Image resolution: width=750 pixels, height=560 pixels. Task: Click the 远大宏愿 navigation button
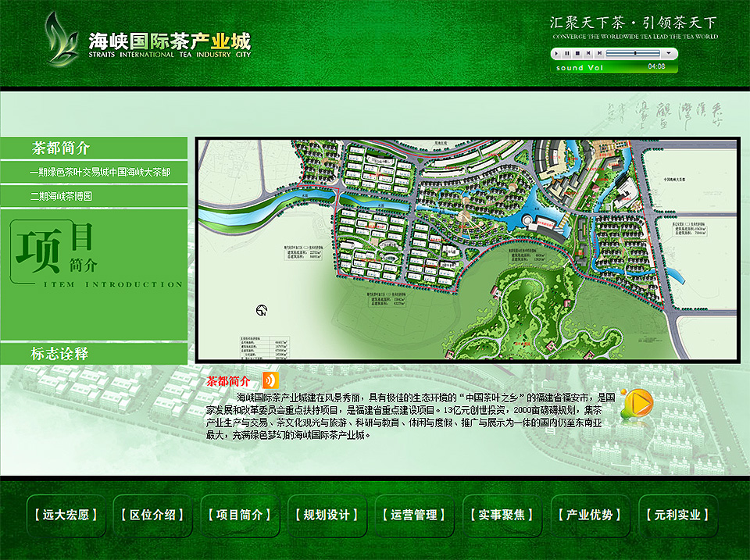[x=66, y=515]
